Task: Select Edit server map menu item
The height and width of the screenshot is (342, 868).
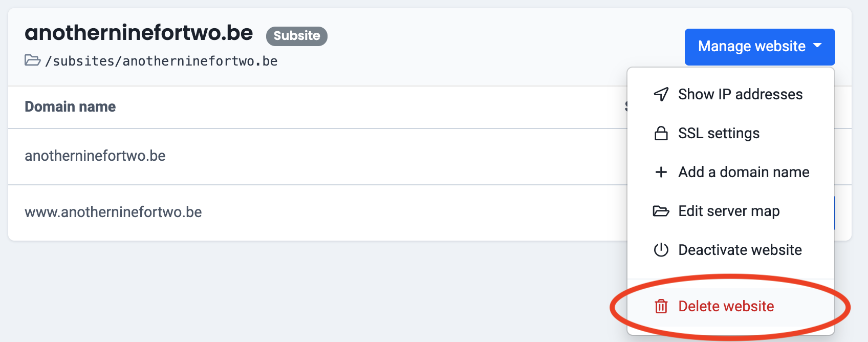Action: coord(729,211)
